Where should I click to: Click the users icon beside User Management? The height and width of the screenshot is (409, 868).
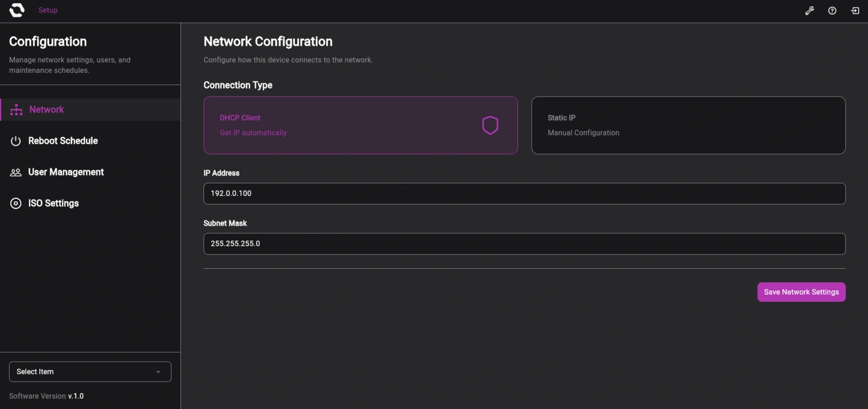coord(15,172)
